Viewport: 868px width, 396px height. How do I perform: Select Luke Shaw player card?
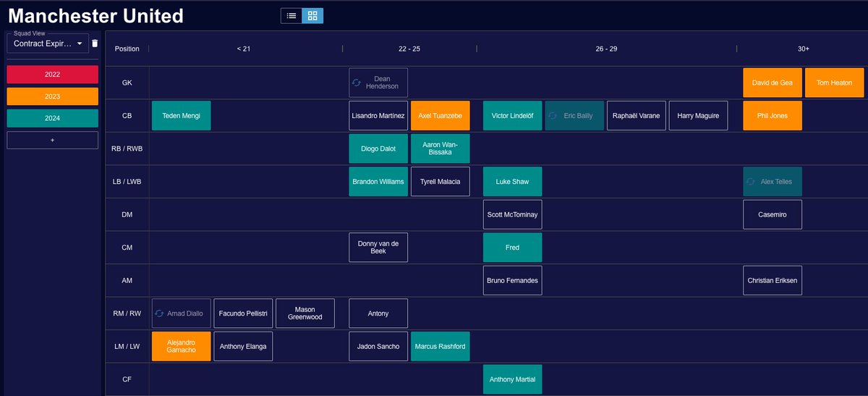pyautogui.click(x=512, y=182)
